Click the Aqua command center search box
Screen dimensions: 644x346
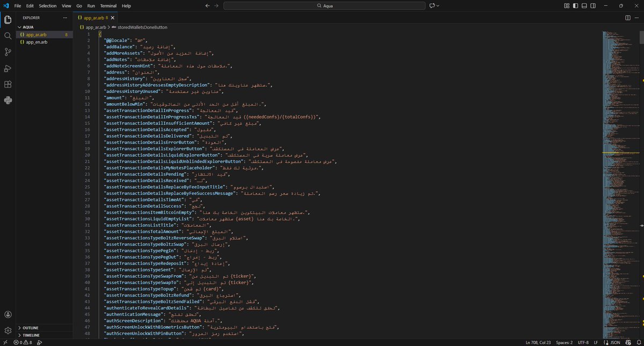click(x=324, y=5)
